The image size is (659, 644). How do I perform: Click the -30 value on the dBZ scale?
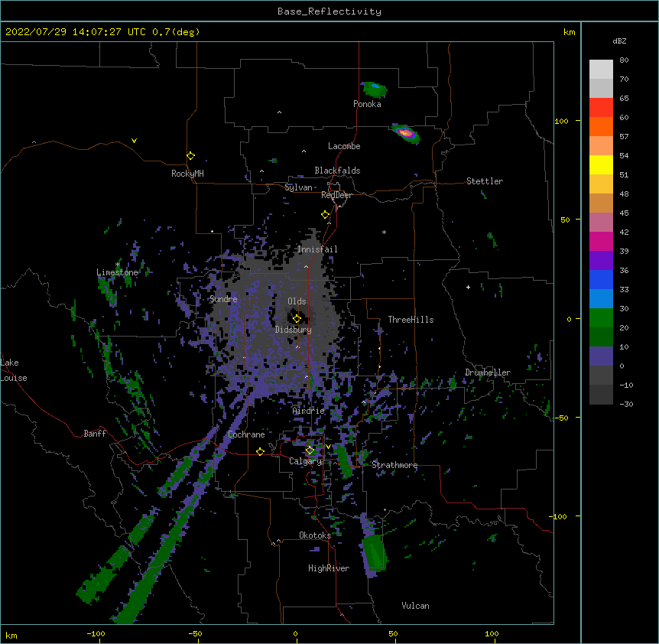click(626, 404)
